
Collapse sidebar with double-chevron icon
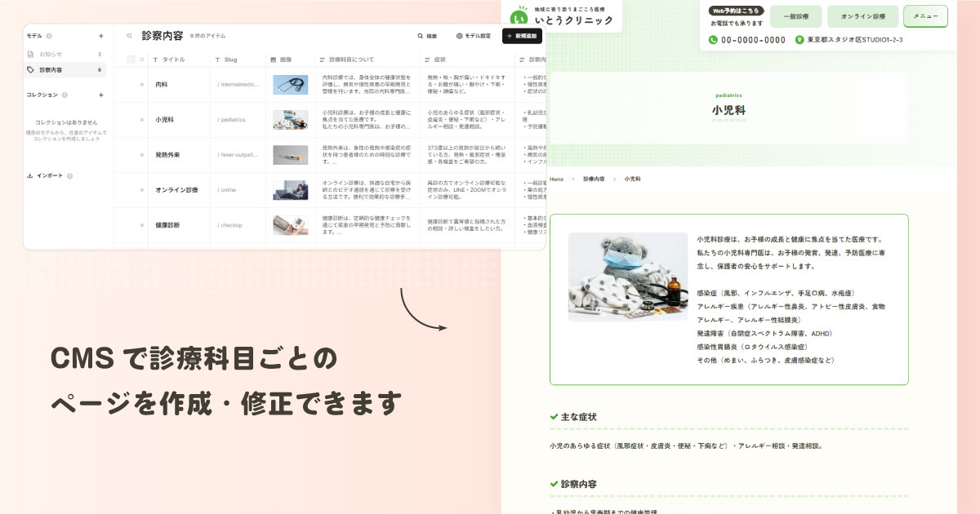click(129, 36)
